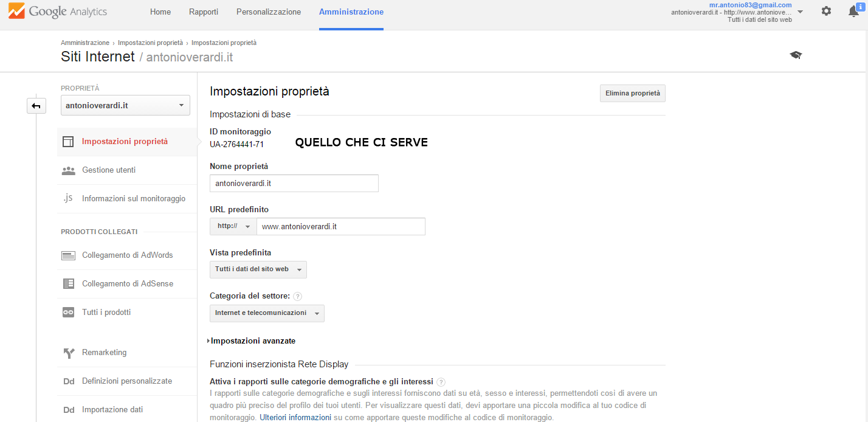The image size is (868, 422).
Task: Expand Impostazioni avanzate section
Action: point(252,341)
